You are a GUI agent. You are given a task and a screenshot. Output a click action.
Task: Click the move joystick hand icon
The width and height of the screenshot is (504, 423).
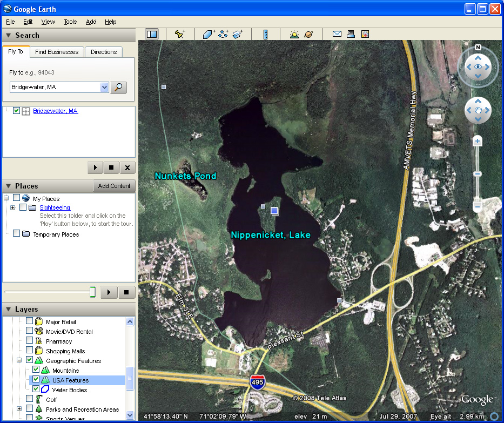pos(478,110)
